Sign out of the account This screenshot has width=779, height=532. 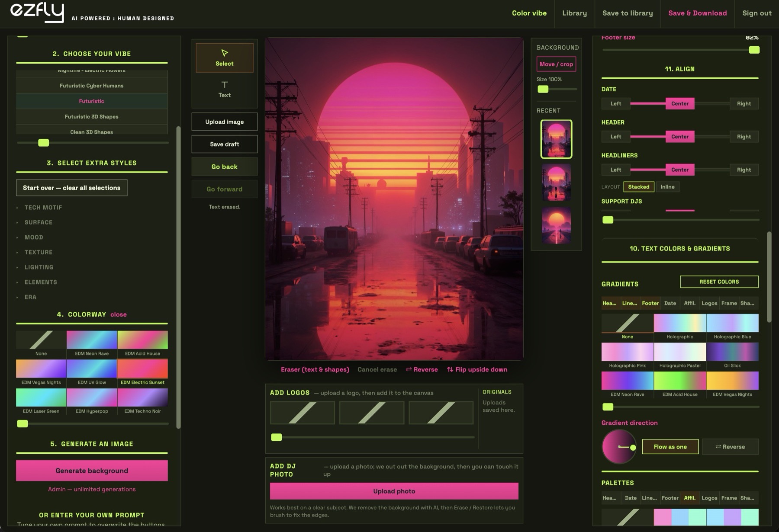click(x=756, y=13)
